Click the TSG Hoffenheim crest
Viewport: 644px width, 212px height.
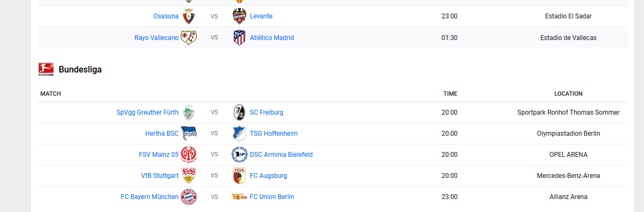240,134
